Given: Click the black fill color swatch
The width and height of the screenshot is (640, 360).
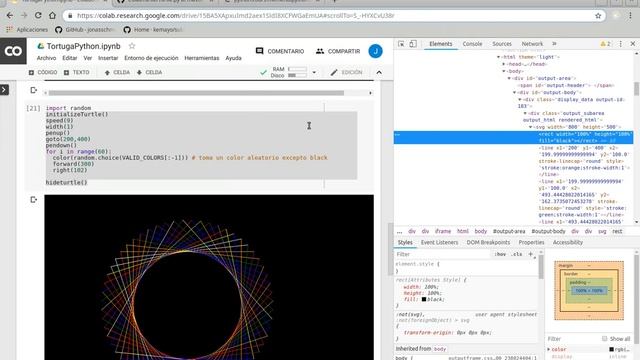Looking at the screenshot, I should click(424, 299).
